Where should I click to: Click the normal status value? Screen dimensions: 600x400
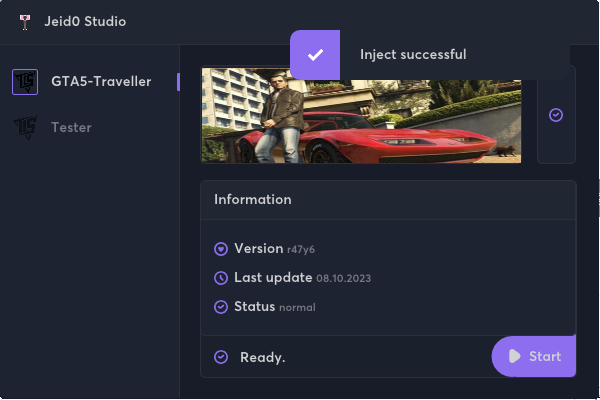[x=297, y=308]
